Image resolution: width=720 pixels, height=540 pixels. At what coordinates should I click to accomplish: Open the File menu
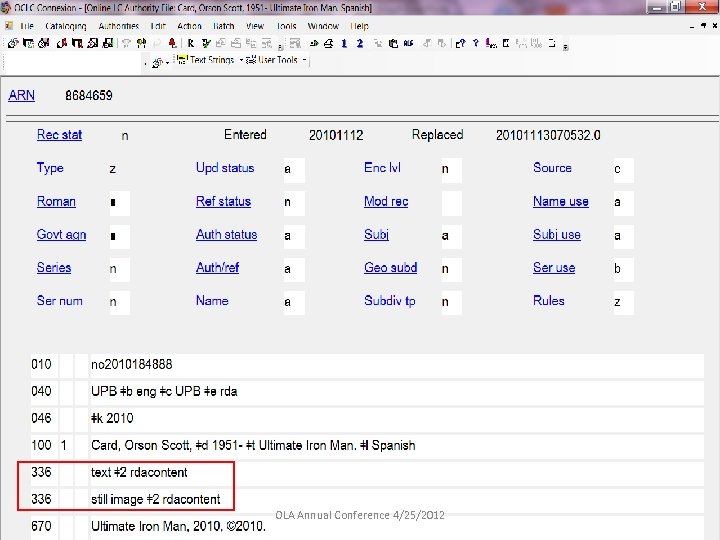27,26
